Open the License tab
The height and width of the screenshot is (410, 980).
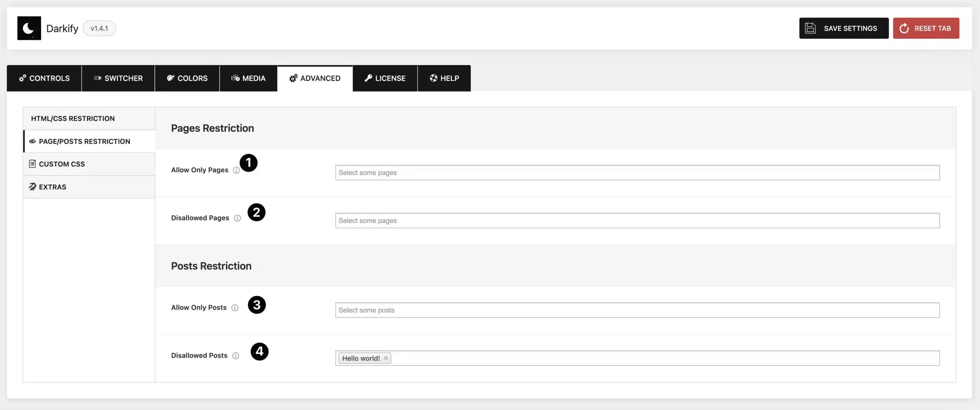(385, 78)
